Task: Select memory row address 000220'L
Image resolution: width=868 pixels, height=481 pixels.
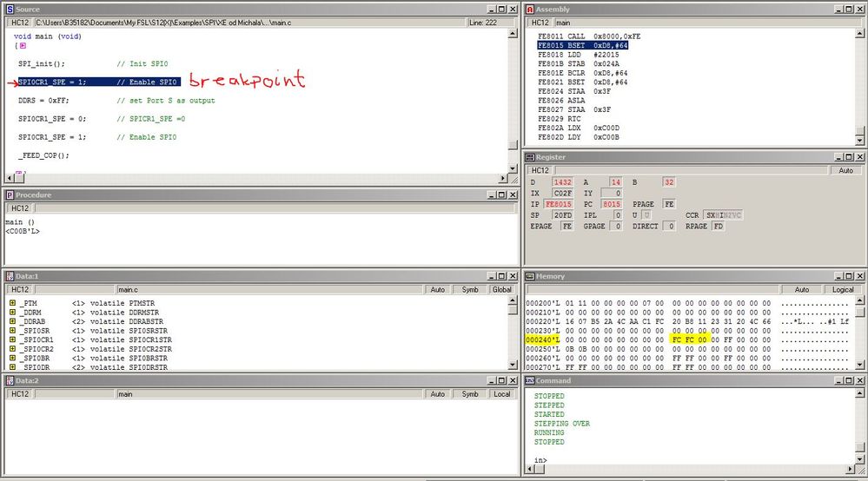Action: pos(542,321)
